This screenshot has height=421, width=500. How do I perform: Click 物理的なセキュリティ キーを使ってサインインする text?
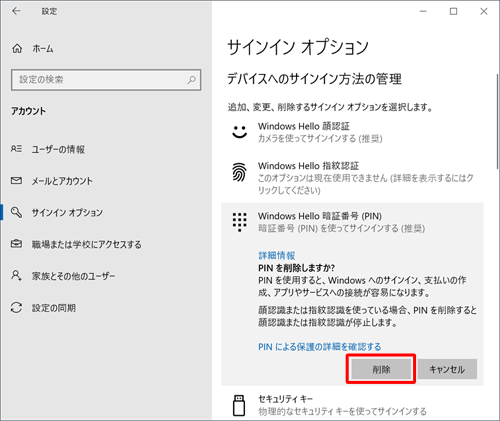pyautogui.click(x=342, y=412)
